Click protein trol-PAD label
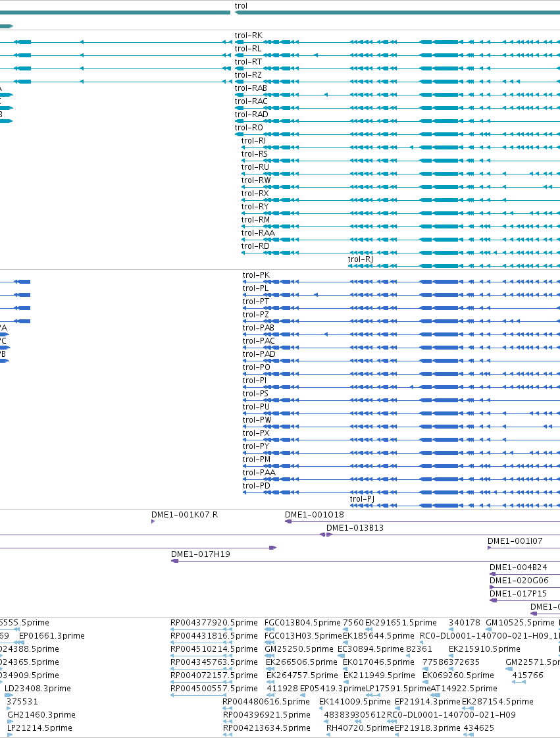This screenshot has height=738, width=560. [259, 354]
